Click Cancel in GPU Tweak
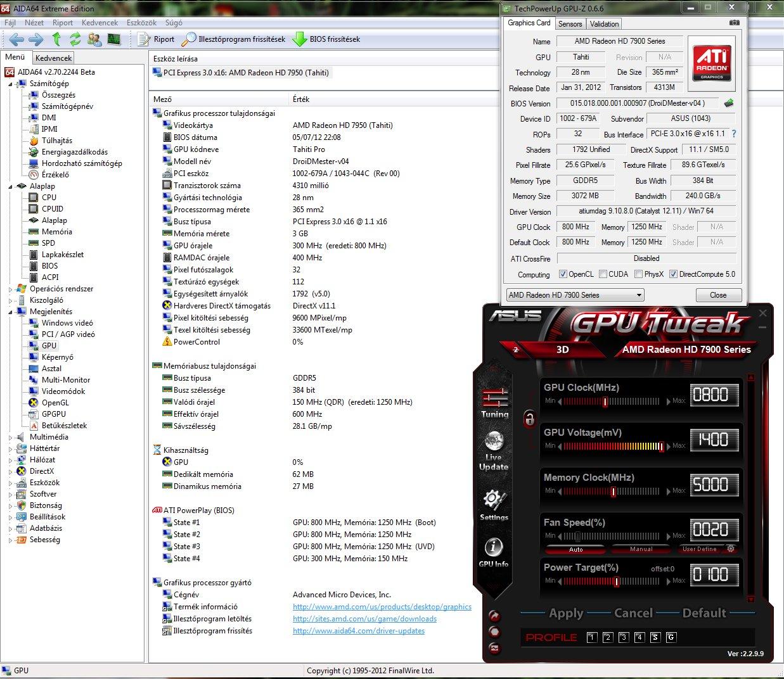Image resolution: width=784 pixels, height=679 pixels. click(x=633, y=613)
